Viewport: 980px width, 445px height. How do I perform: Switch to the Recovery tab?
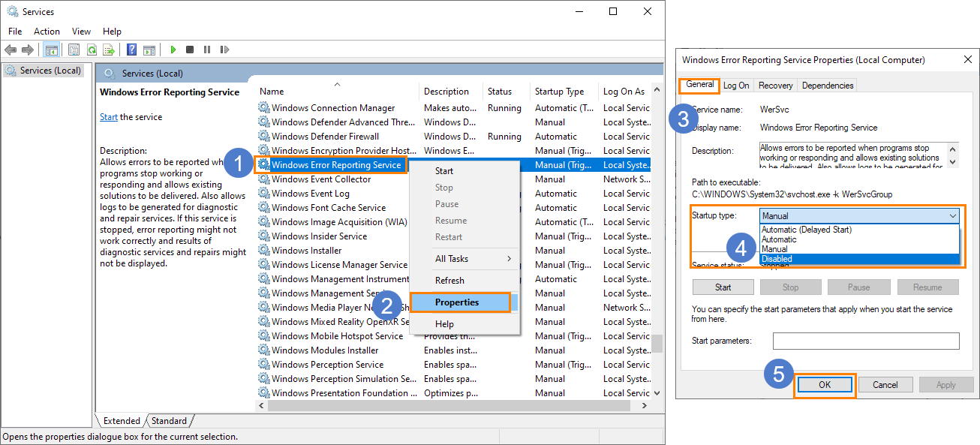coord(775,86)
